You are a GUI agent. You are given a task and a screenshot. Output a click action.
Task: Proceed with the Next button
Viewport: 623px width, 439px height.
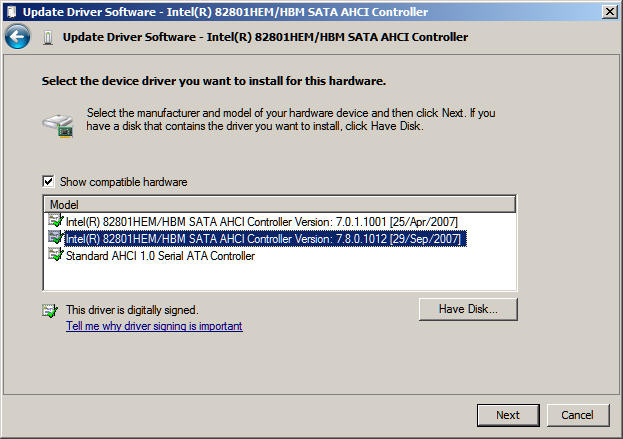pyautogui.click(x=508, y=415)
